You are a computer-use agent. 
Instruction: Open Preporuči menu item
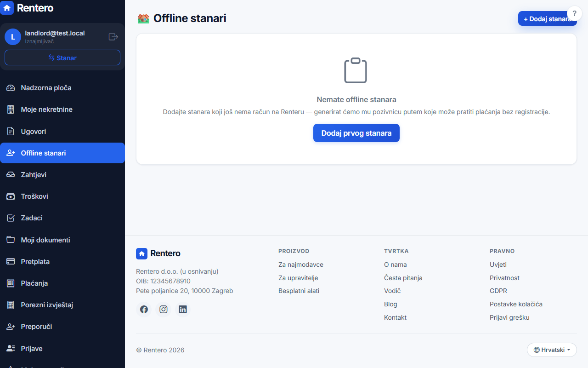[x=62, y=327]
